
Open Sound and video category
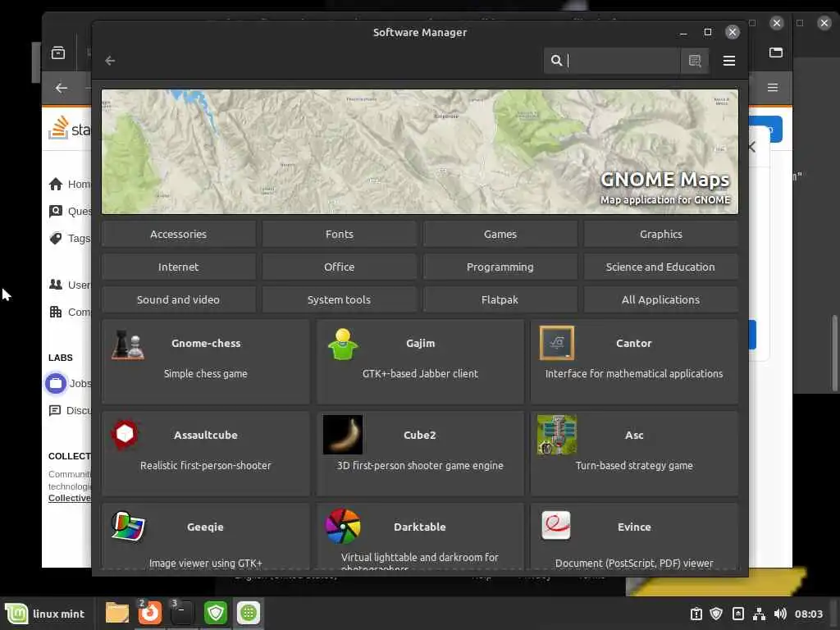tap(178, 299)
